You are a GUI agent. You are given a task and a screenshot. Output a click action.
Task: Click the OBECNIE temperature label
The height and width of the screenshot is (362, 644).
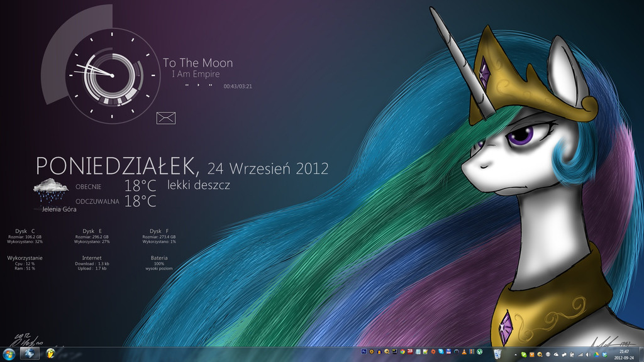click(x=88, y=187)
